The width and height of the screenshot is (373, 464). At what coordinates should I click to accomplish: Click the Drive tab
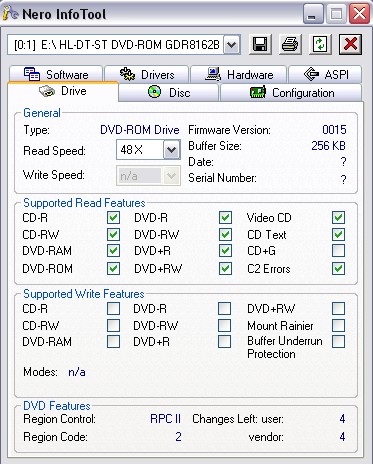tap(63, 91)
